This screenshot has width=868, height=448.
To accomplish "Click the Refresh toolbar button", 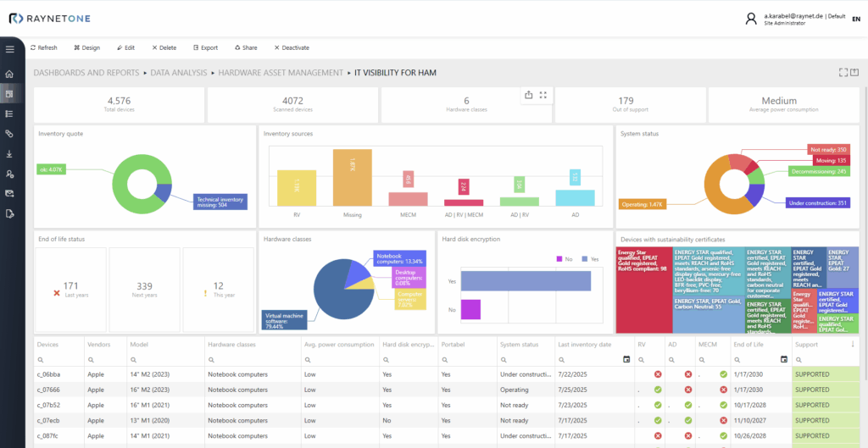I will point(43,47).
